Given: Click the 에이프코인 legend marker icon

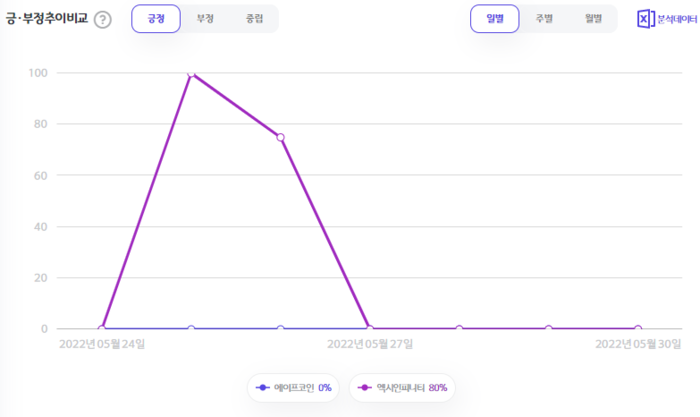Looking at the screenshot, I should (x=262, y=387).
